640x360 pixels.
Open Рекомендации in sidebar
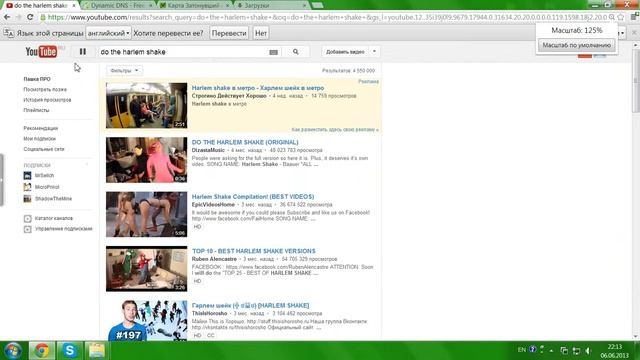click(41, 128)
